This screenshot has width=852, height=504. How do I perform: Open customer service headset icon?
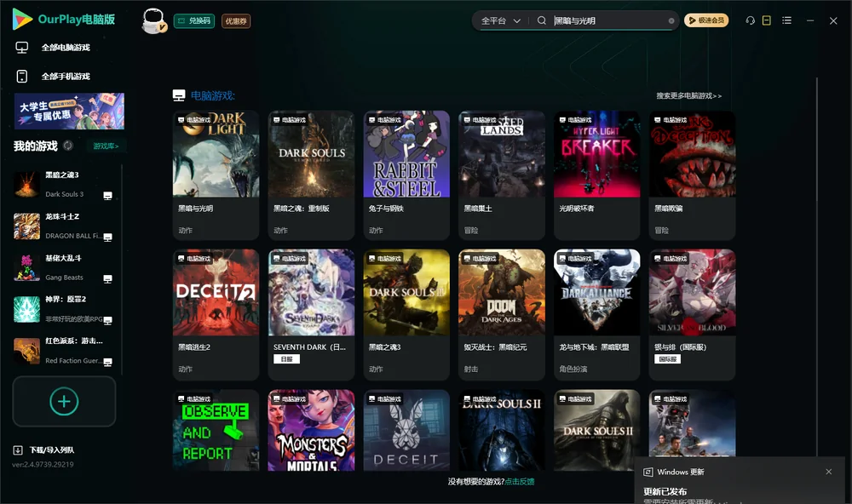point(750,20)
